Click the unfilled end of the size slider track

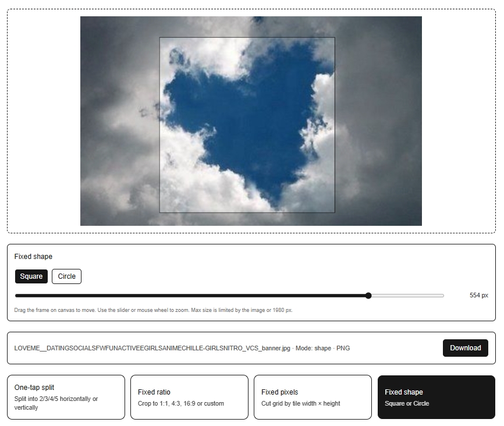coord(407,296)
